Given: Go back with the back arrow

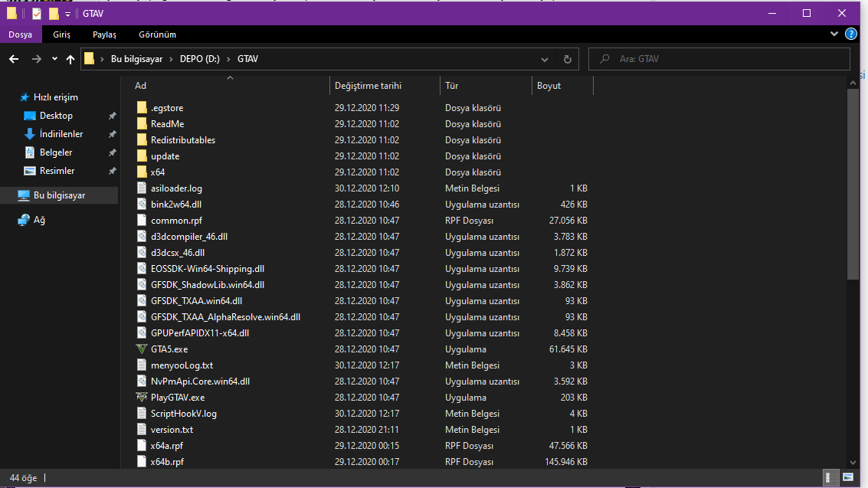Looking at the screenshot, I should pyautogui.click(x=14, y=59).
